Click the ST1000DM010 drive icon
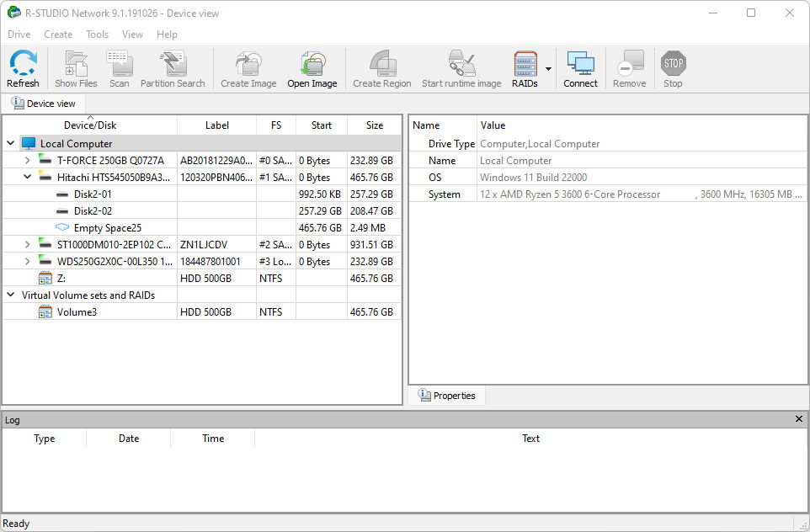The width and height of the screenshot is (810, 532). 45,244
